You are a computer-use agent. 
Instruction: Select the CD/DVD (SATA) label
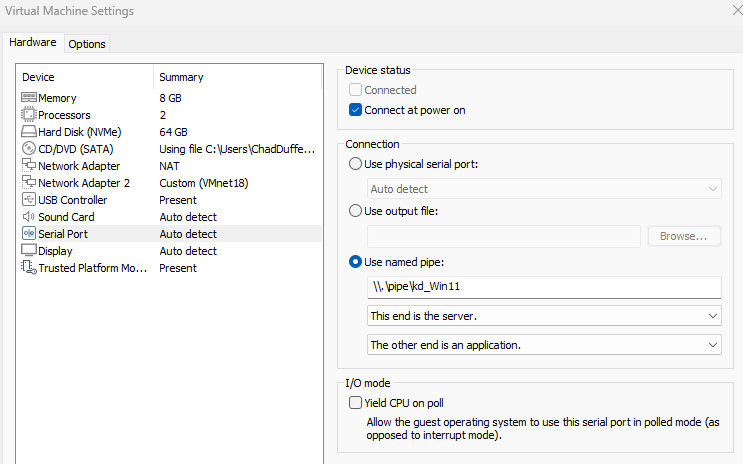(76, 149)
